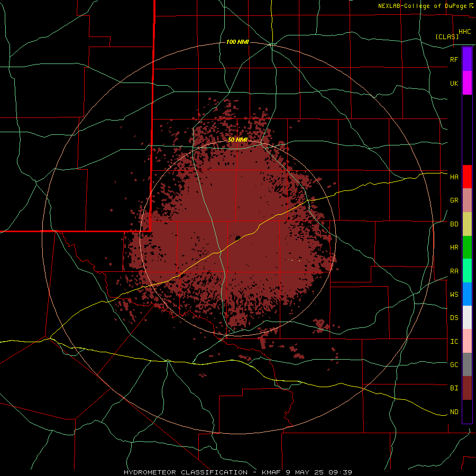Image resolution: width=476 pixels, height=476 pixels.
Task: Click the 'KMAF' radar site identifier
Action: click(x=272, y=472)
